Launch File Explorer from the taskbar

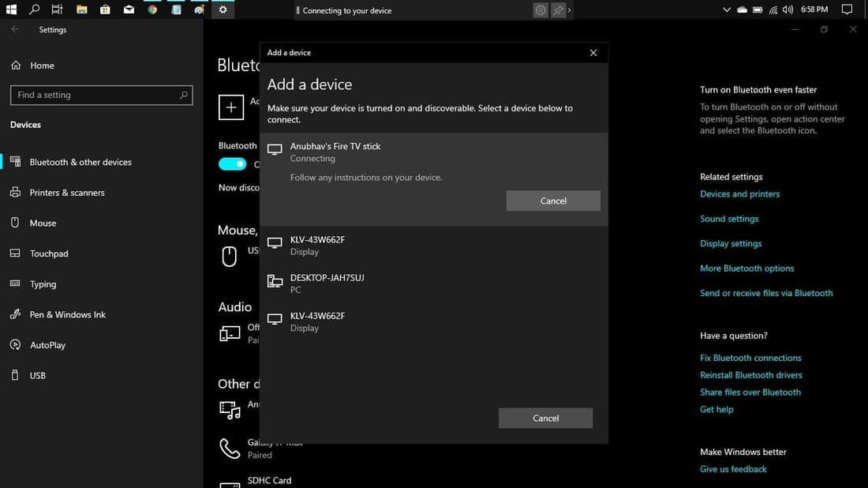82,9
